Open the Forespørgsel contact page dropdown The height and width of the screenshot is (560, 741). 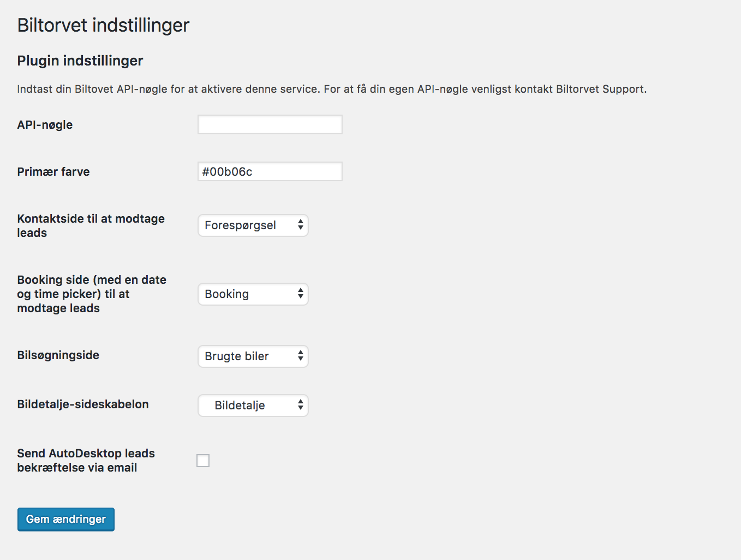pyautogui.click(x=253, y=225)
